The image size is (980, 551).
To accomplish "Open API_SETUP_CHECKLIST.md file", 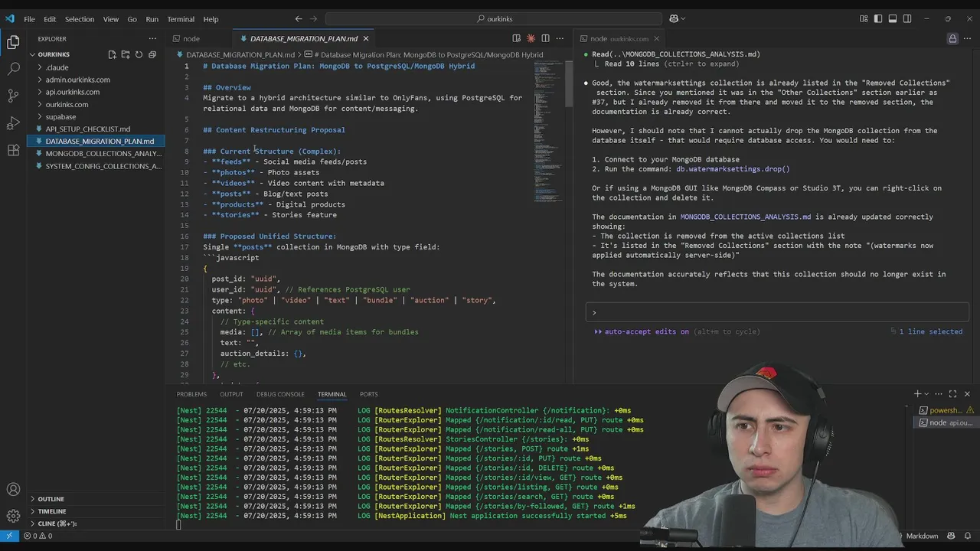I will coord(96,129).
